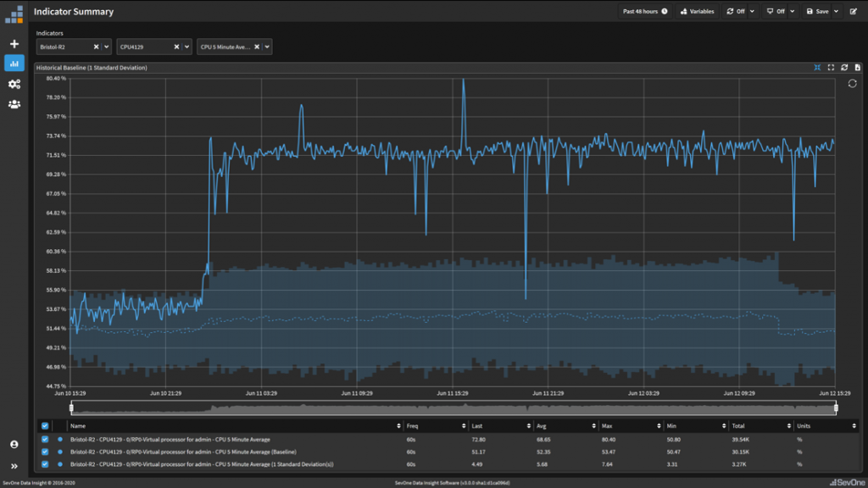
Task: Click the right handle of chart range slider
Action: tap(836, 408)
